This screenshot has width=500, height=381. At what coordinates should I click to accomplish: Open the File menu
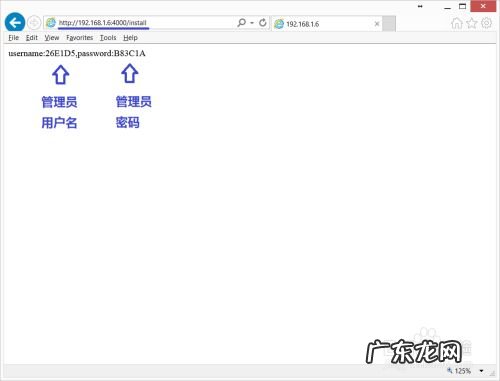pos(14,38)
